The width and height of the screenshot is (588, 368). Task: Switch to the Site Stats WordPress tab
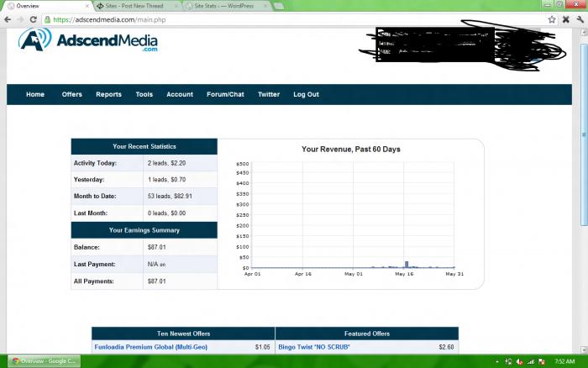pyautogui.click(x=225, y=6)
